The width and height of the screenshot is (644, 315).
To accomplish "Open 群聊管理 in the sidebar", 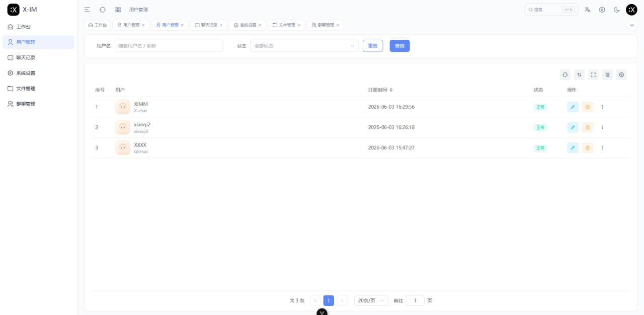I will tap(39, 104).
